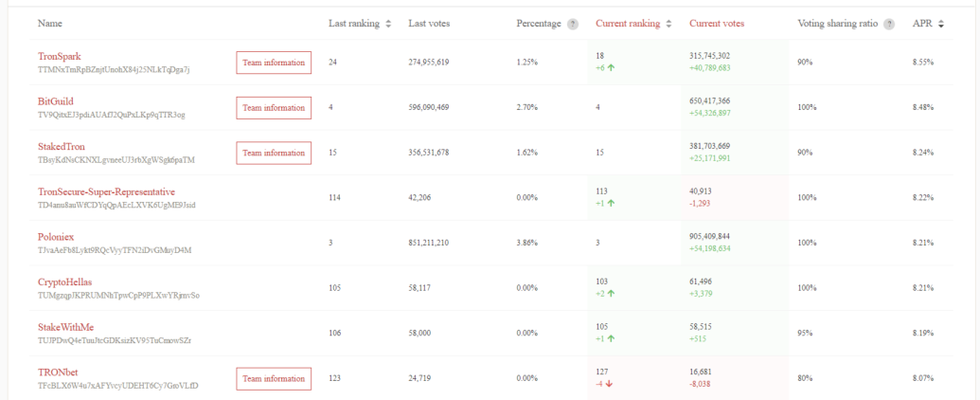
Task: Click Current votes column header
Action: pos(717,24)
